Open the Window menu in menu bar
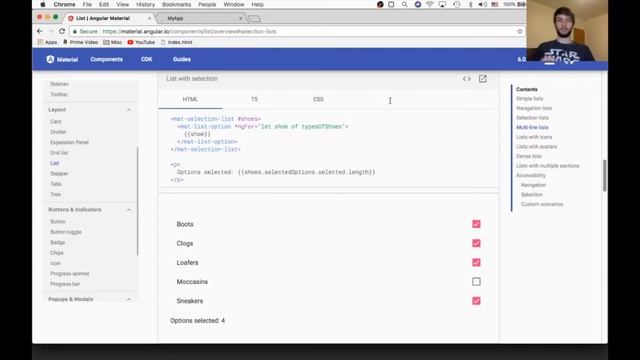Viewport: 640px width, 360px height. coord(233,4)
